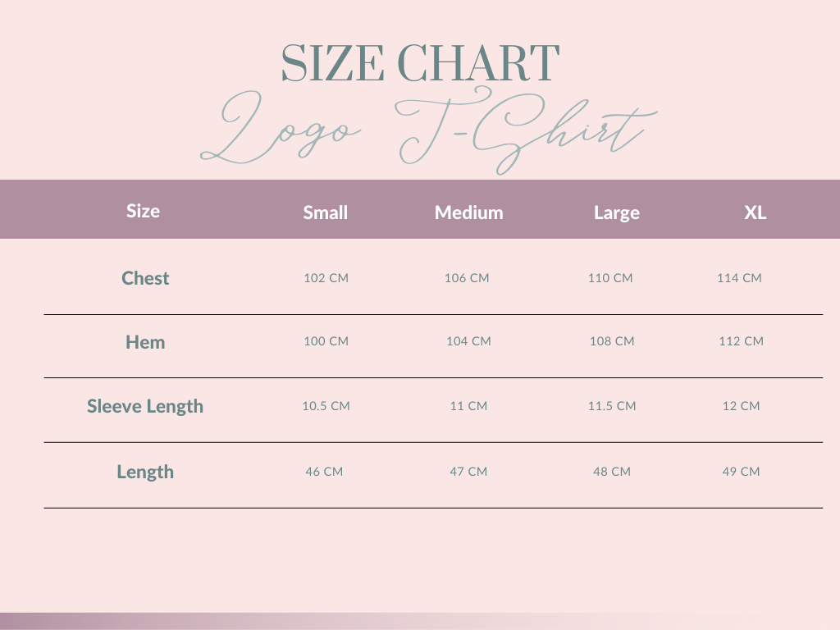840x630 pixels.
Task: Click the XL column header
Action: pos(755,212)
